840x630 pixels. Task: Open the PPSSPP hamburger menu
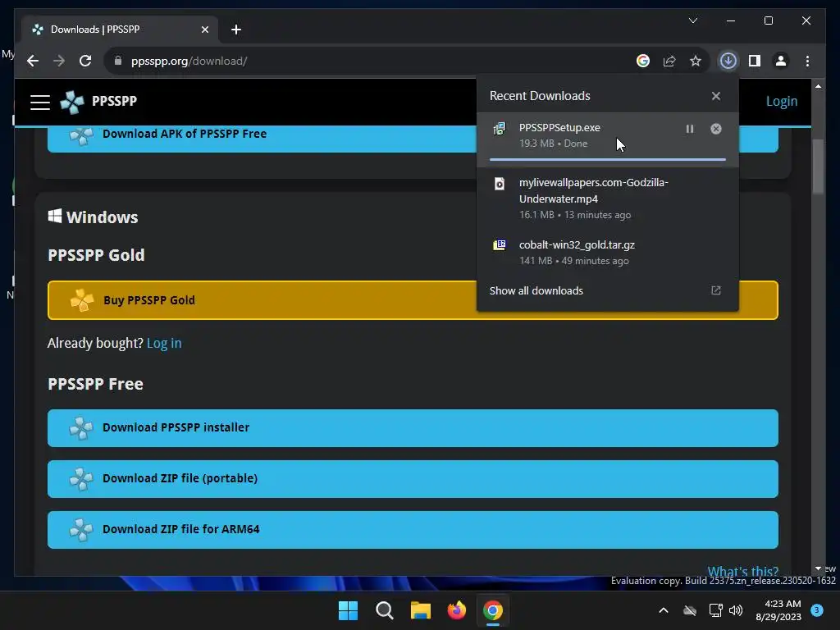40,102
